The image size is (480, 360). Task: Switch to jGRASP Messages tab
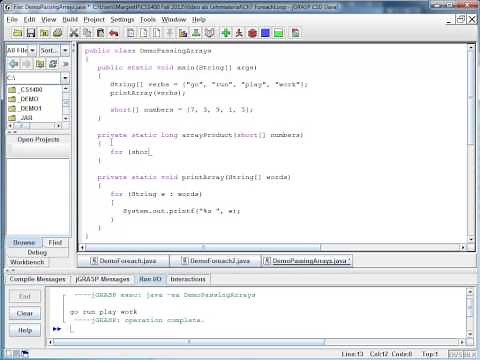[102, 279]
